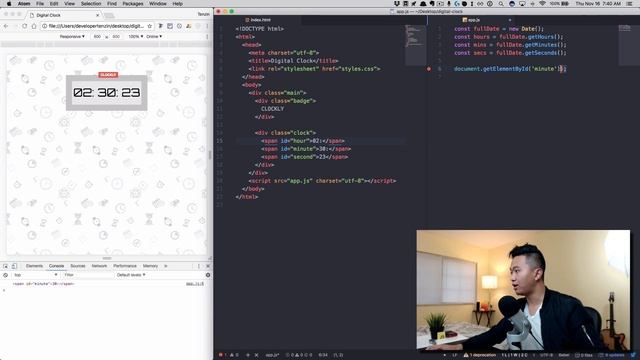This screenshot has width=640, height=360.
Task: Expand more DevTools tabs chevron
Action: point(166,266)
